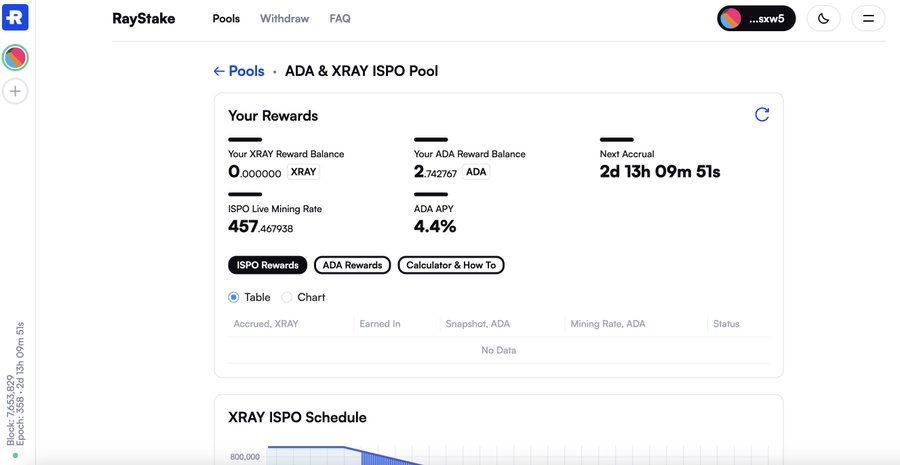Image resolution: width=900 pixels, height=465 pixels.
Task: Refresh Your Rewards with circular arrow
Action: [762, 114]
